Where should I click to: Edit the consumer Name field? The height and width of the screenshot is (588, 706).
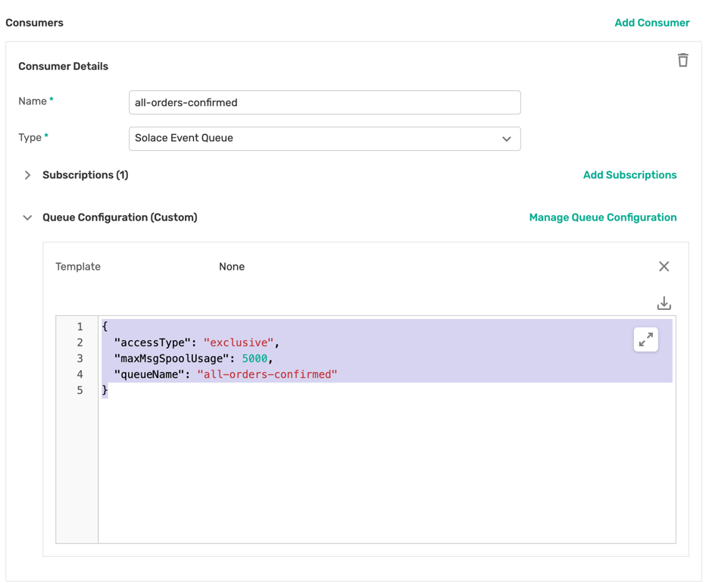[324, 102]
